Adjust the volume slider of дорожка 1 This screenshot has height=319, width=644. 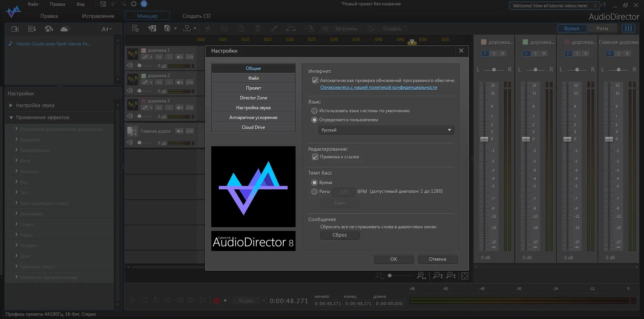(139, 65)
